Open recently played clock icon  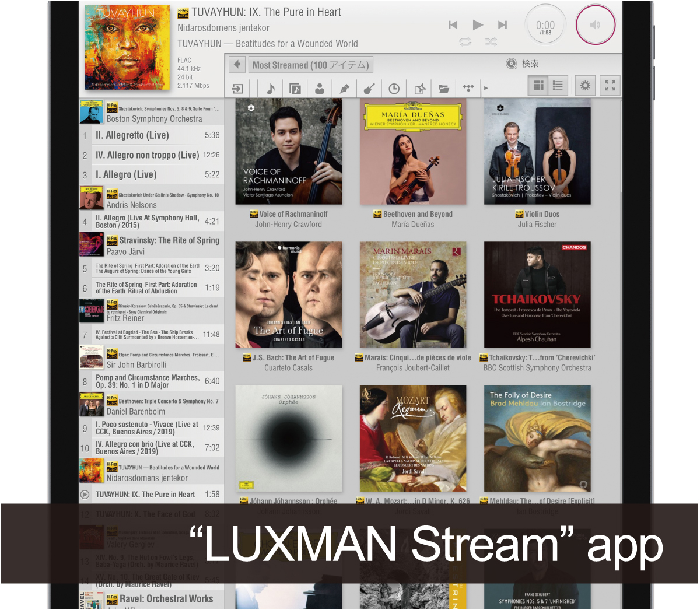point(394,89)
